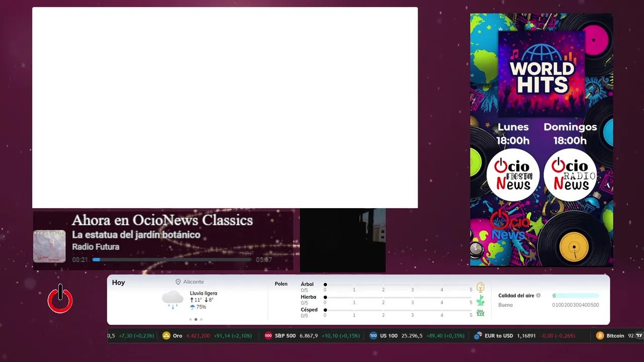Click the EUR to USD flags icon
Viewport: 644px width, 362px height.
click(477, 335)
